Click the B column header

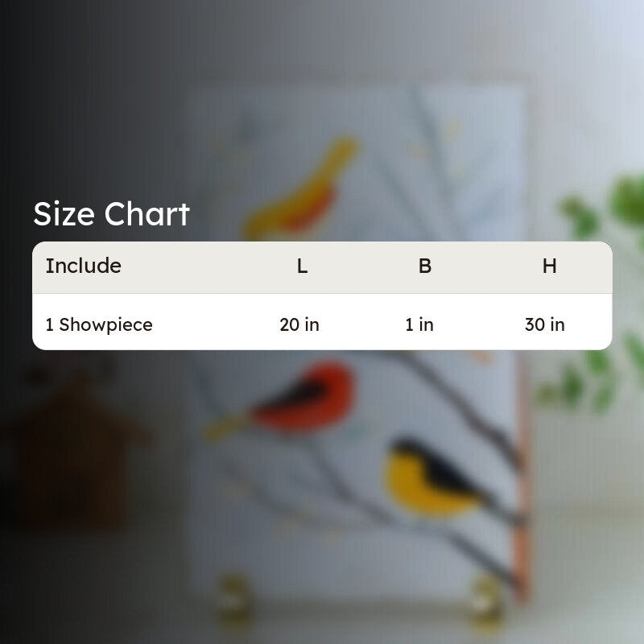click(425, 266)
